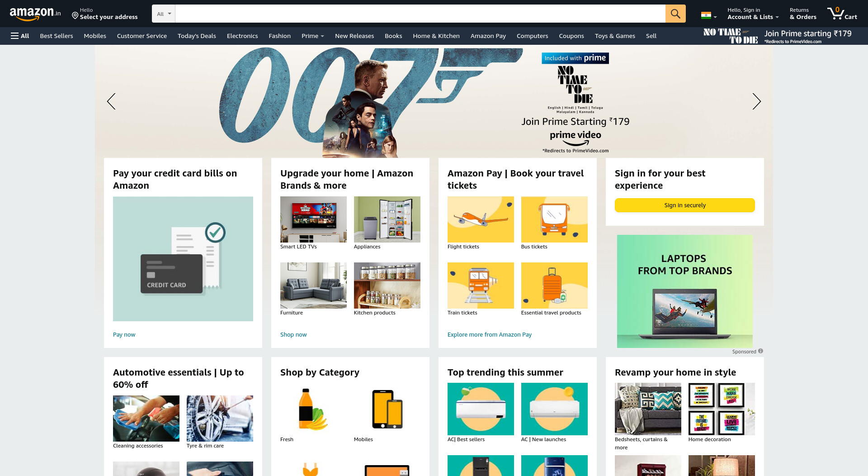Advance to next banner slide arrow
The image size is (868, 476).
pyautogui.click(x=756, y=101)
